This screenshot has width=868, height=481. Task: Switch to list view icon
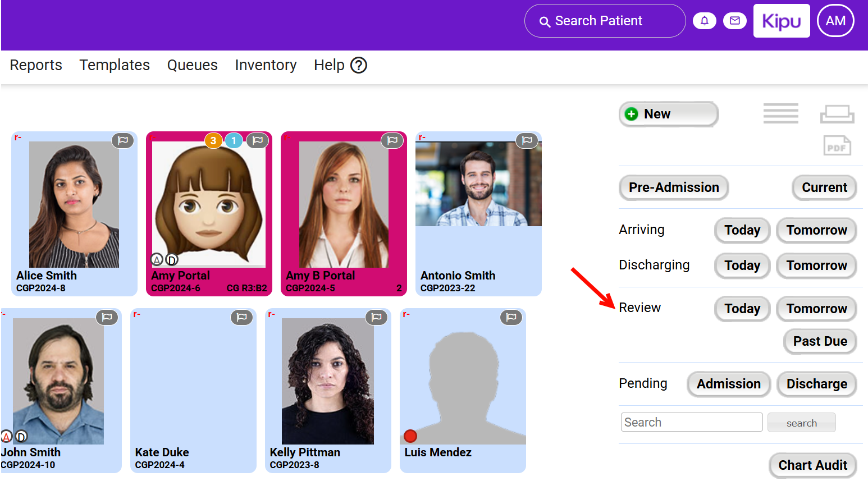tap(780, 113)
